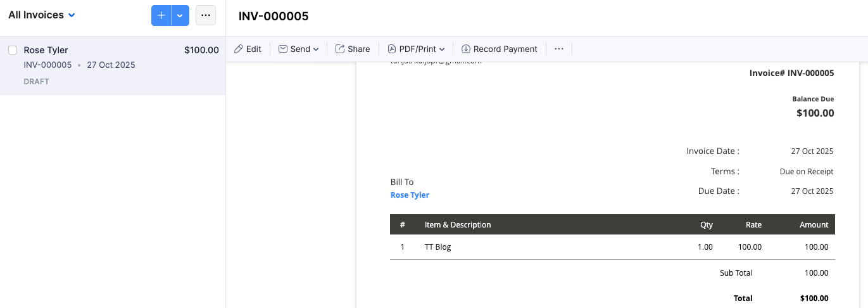Viewport: 868px width, 308px height.
Task: Open the three-dot more actions menu in the toolbar
Action: [x=559, y=49]
